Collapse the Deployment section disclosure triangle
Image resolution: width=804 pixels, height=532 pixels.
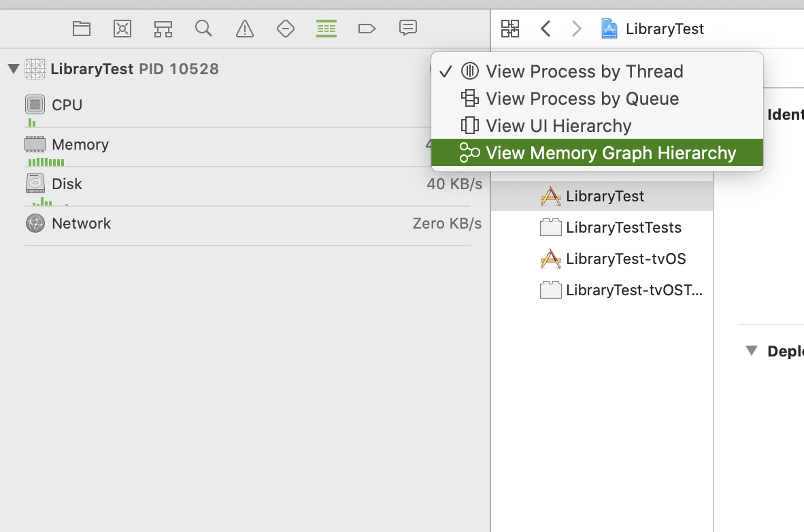(x=751, y=351)
